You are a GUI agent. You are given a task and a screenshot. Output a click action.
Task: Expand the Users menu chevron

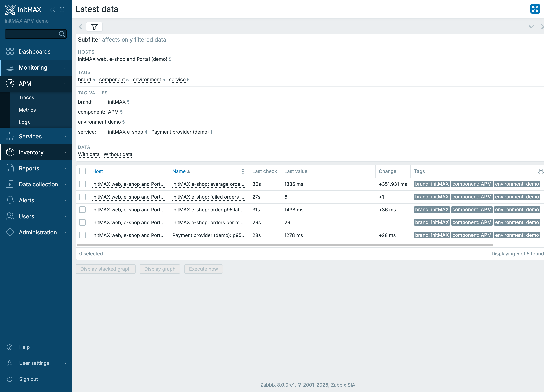point(65,217)
